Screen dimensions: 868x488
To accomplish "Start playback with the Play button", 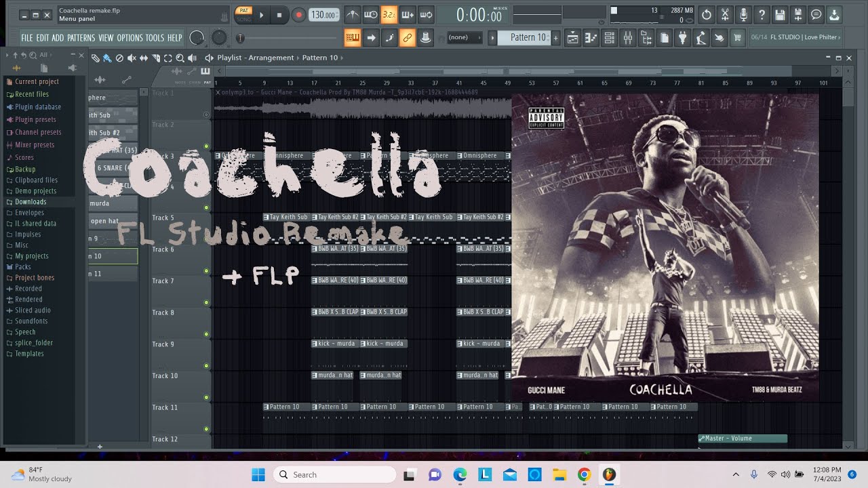I will (261, 14).
